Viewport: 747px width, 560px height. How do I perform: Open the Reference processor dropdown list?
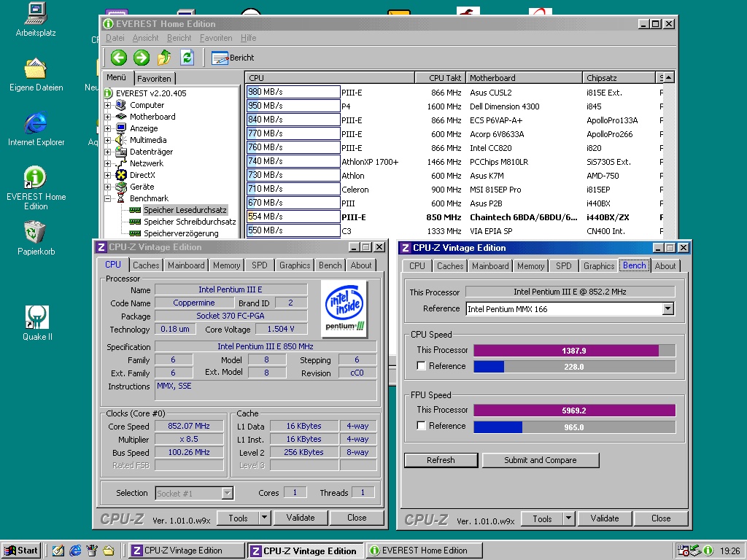pos(667,309)
